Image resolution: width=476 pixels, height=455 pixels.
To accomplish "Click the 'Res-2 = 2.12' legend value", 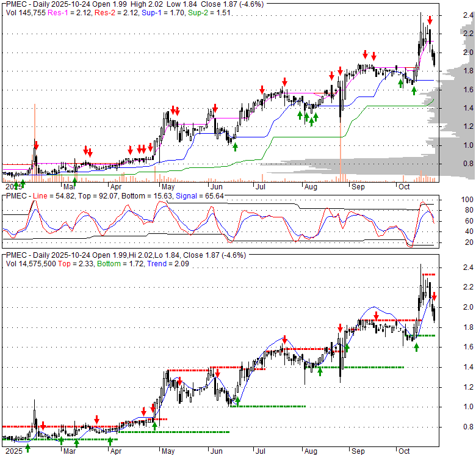I will [x=117, y=13].
